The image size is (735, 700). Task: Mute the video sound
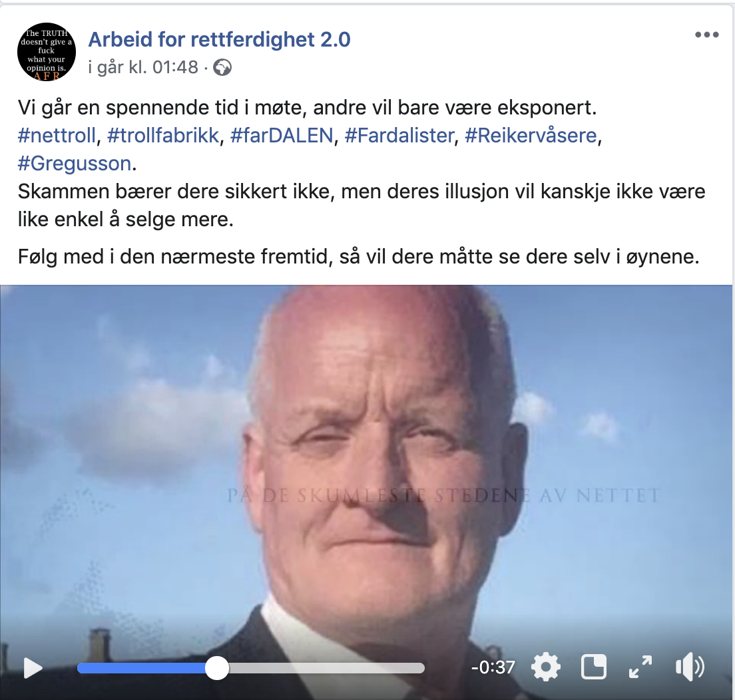[690, 667]
